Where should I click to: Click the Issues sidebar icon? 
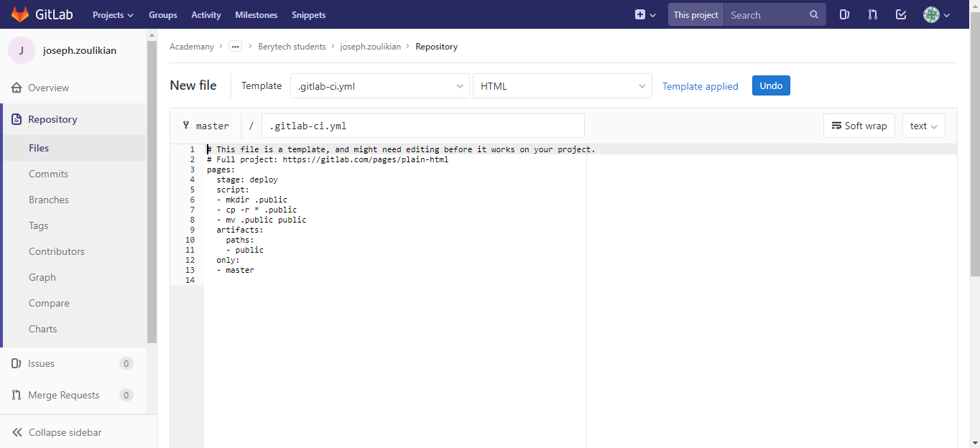tap(17, 363)
